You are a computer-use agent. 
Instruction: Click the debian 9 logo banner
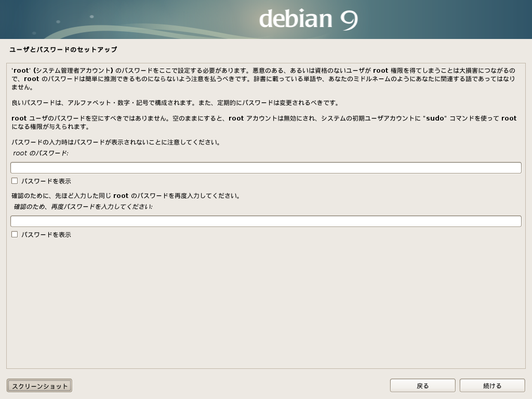(x=266, y=19)
